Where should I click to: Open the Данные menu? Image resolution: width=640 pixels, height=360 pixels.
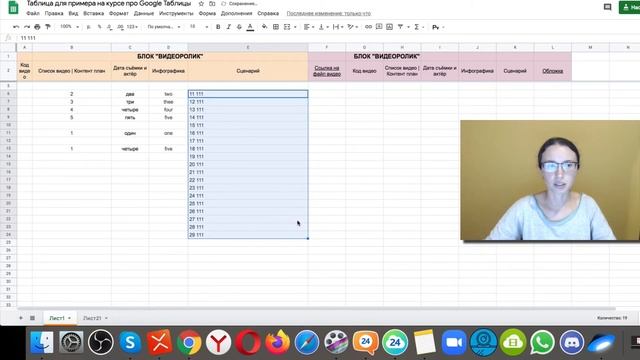click(144, 13)
